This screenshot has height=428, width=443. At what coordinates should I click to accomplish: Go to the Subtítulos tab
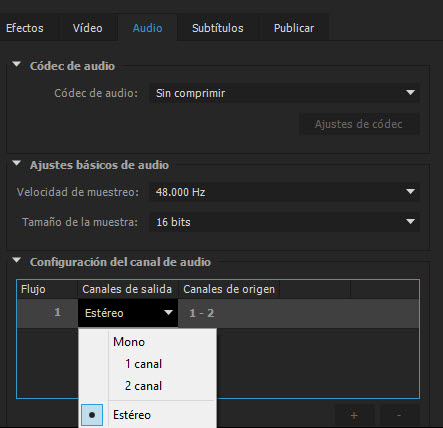click(x=218, y=28)
